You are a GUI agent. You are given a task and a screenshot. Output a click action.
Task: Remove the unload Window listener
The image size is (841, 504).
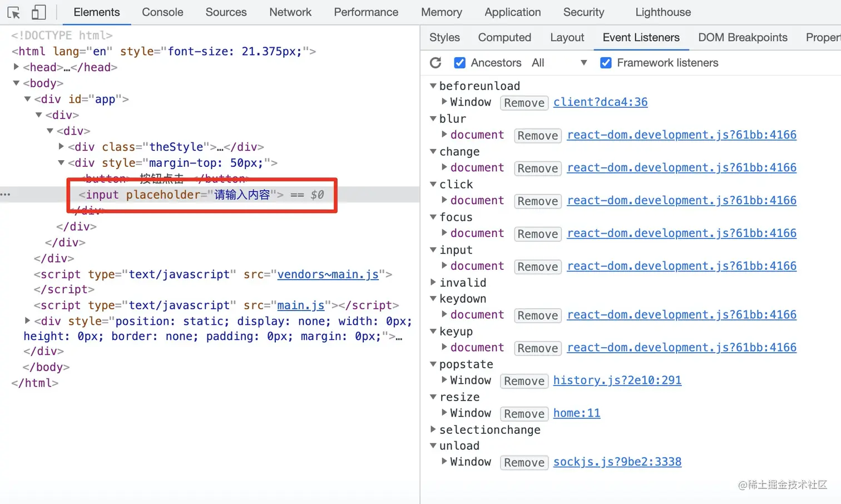524,463
